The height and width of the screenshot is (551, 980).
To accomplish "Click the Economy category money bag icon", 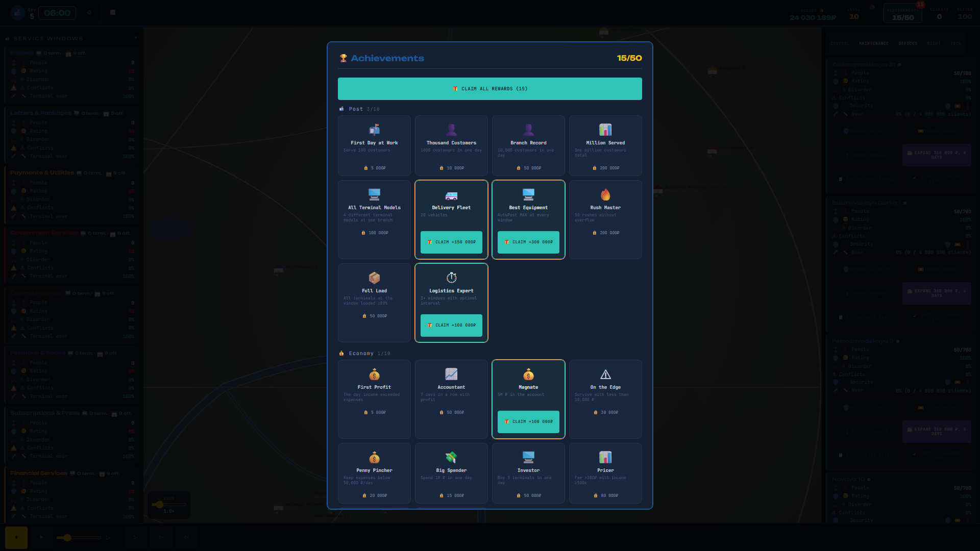I will click(x=341, y=353).
